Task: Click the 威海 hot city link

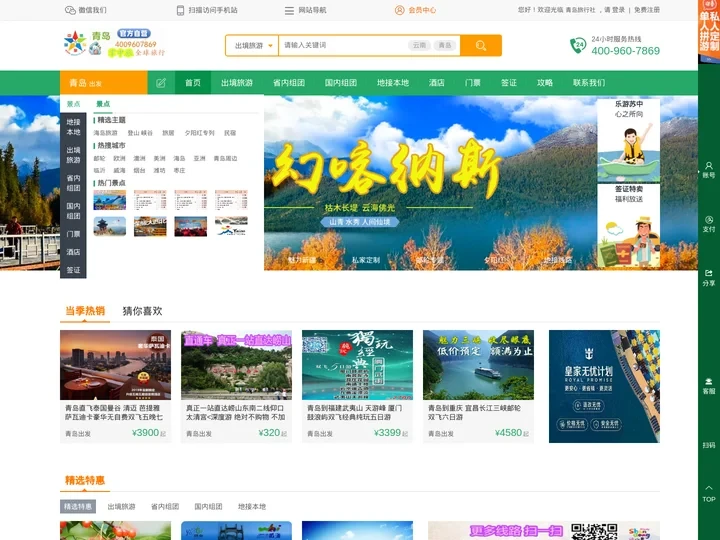Action: (x=119, y=170)
